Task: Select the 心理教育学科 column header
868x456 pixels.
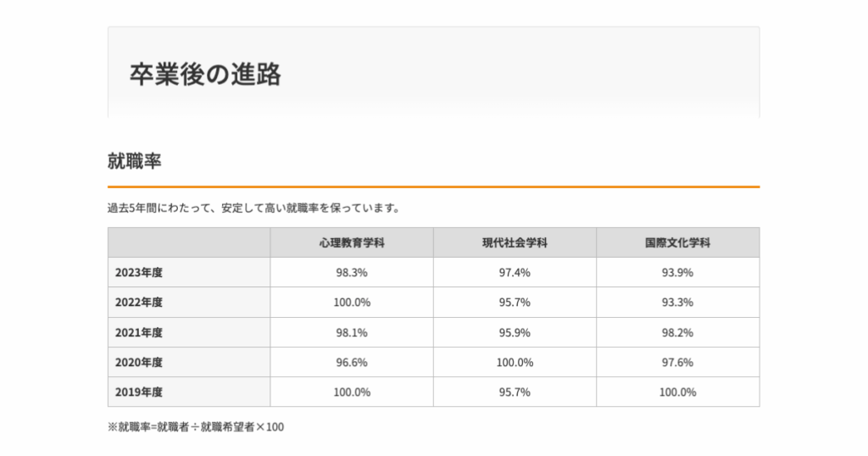Action: [352, 242]
